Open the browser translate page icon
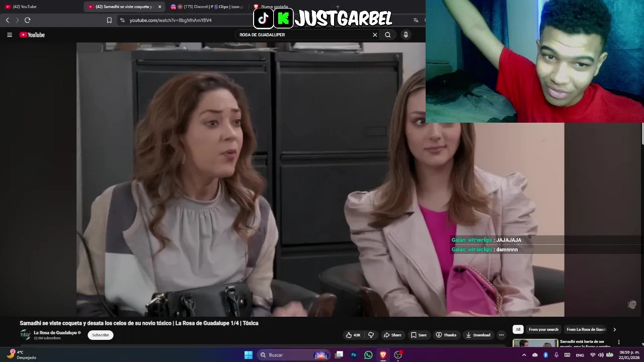Image resolution: width=644 pixels, height=362 pixels. (x=416, y=20)
